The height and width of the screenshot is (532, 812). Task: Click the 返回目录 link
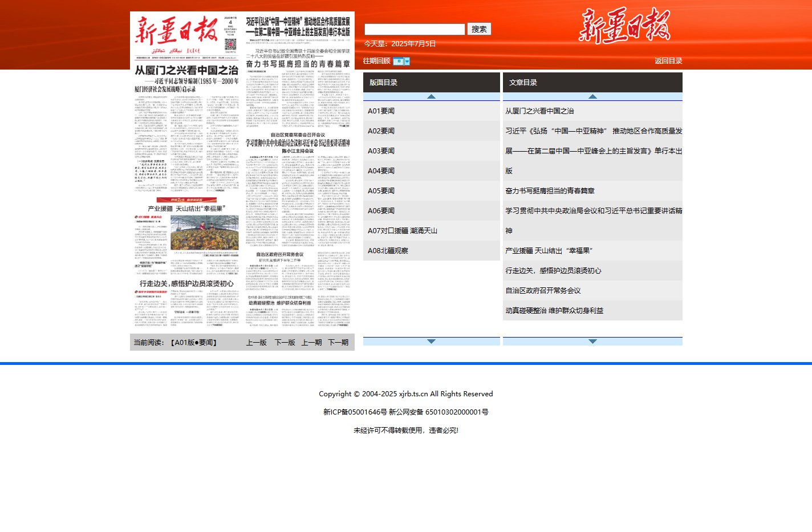(668, 61)
